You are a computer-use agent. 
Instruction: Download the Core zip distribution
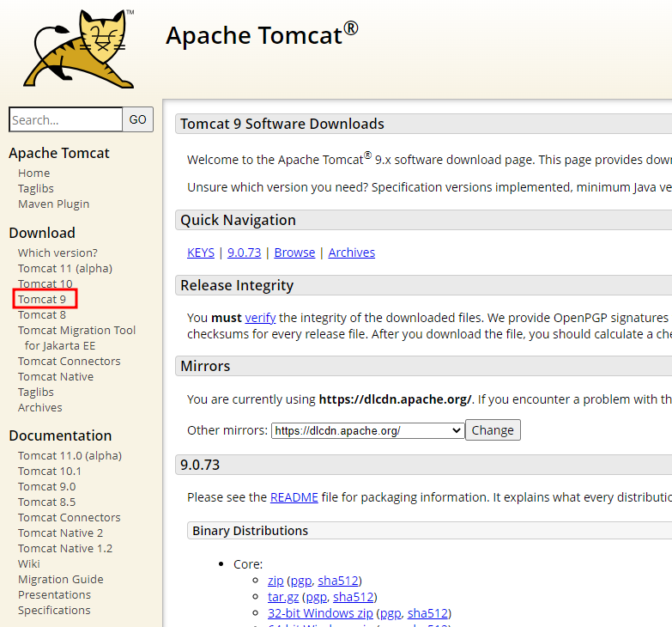coord(275,581)
